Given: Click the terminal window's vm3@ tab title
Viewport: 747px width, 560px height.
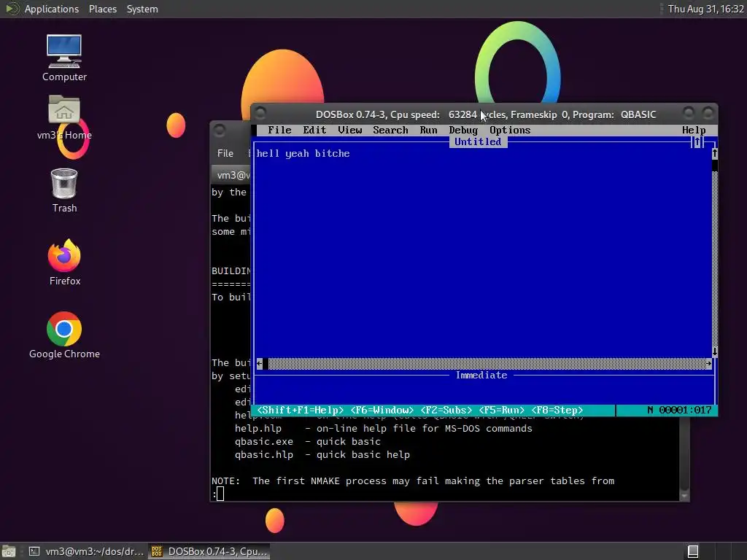Looking at the screenshot, I should click(x=233, y=175).
